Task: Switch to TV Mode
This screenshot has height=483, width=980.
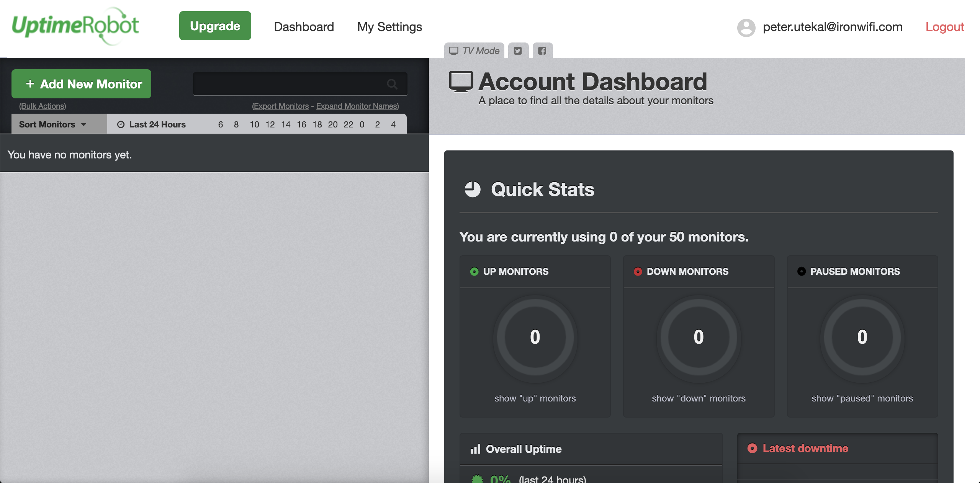Action: tap(475, 50)
